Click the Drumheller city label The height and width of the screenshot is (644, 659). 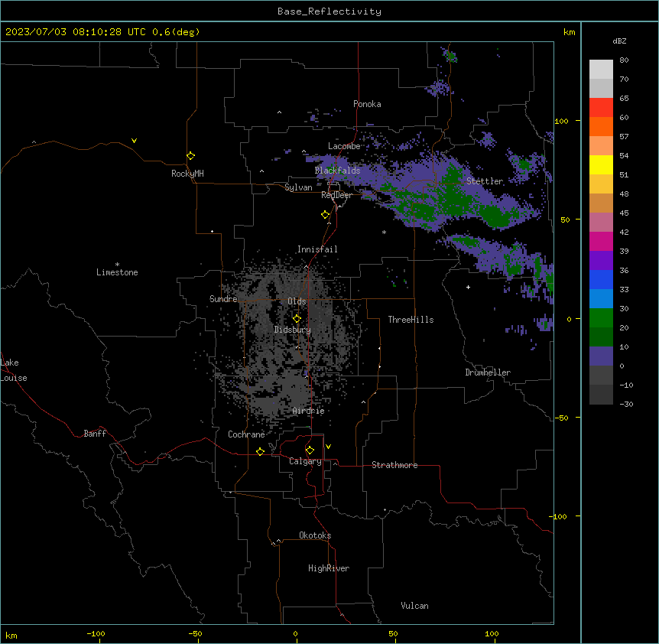point(488,372)
